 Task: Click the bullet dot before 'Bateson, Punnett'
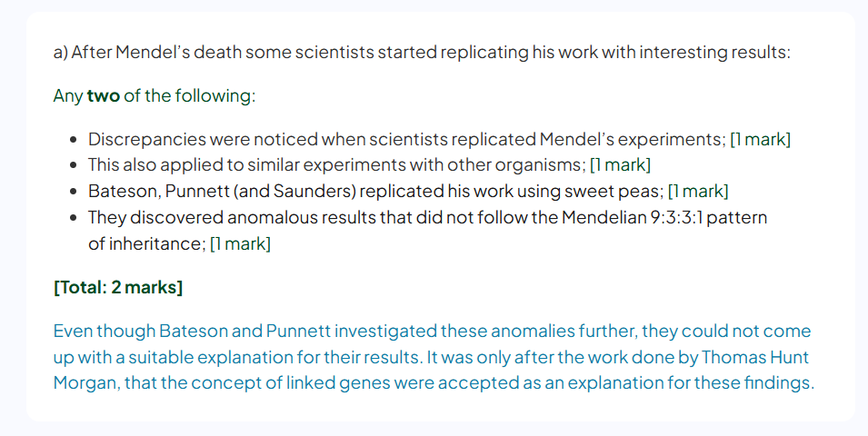74,192
